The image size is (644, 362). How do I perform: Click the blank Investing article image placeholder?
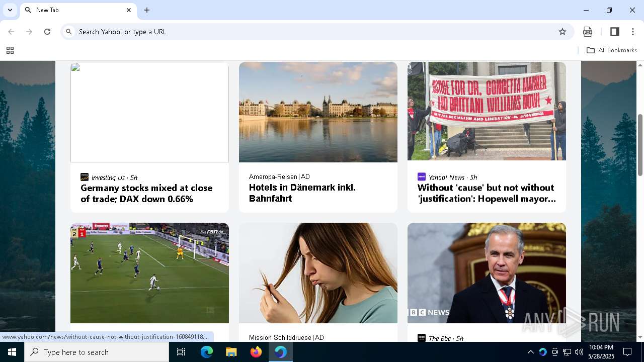(x=149, y=112)
